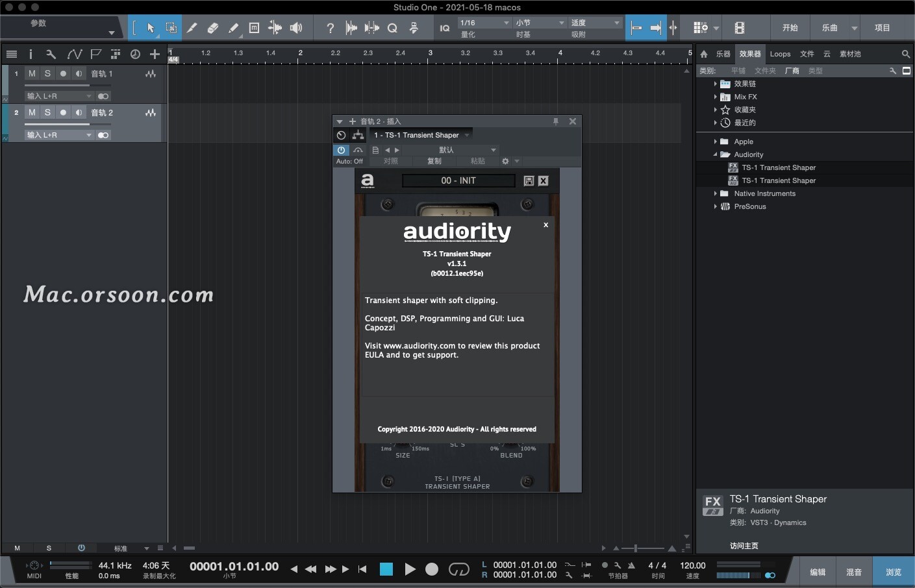Select the Paint (pencil) tool

pyautogui.click(x=233, y=28)
